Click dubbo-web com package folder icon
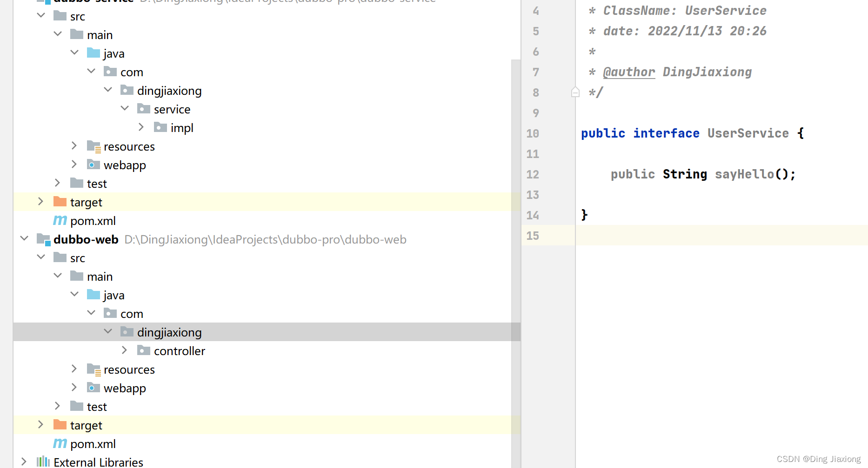The image size is (868, 468). pyautogui.click(x=110, y=313)
